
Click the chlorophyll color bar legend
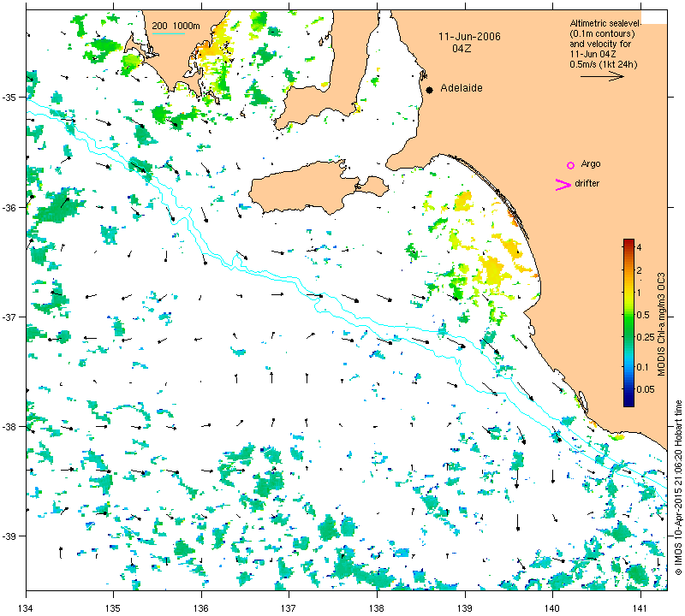pyautogui.click(x=628, y=323)
